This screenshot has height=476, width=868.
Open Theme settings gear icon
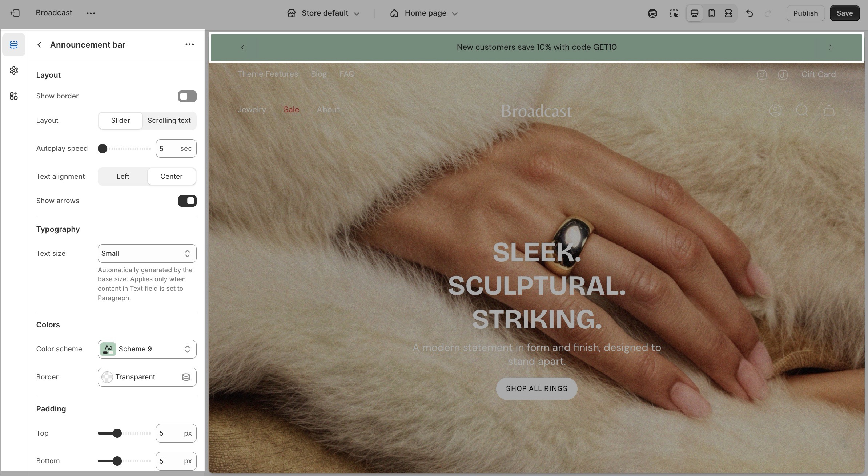[14, 70]
